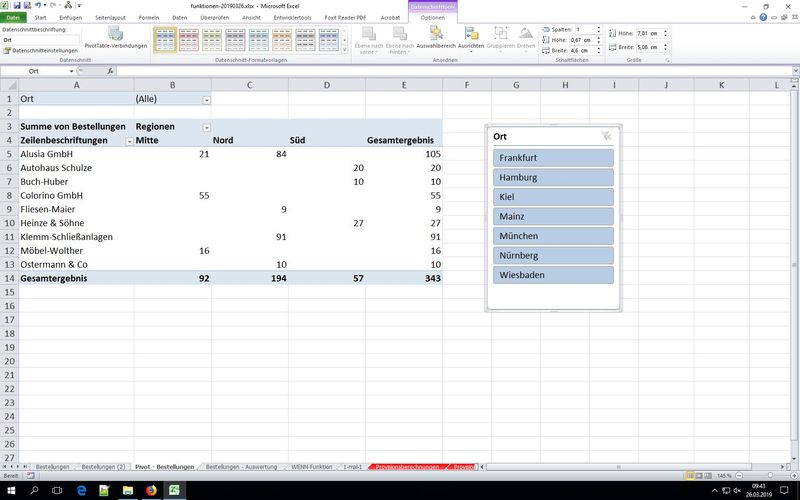Toggle the München slicer filter
The width and height of the screenshot is (800, 500).
click(x=553, y=236)
